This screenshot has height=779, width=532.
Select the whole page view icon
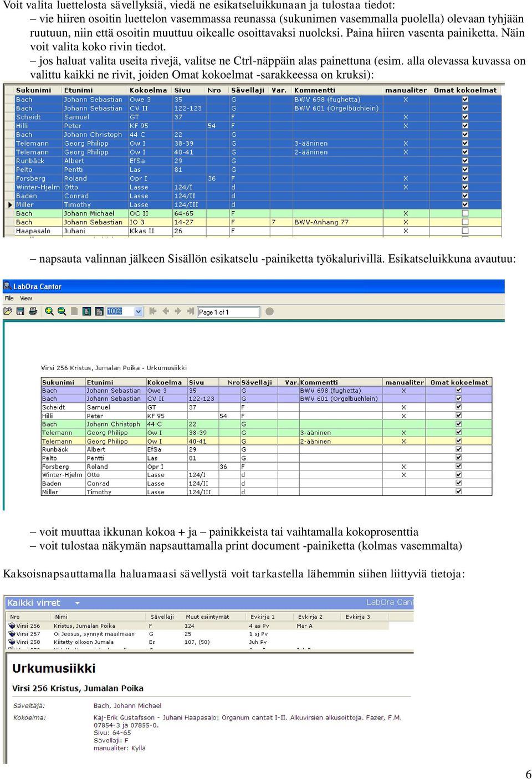[86, 311]
